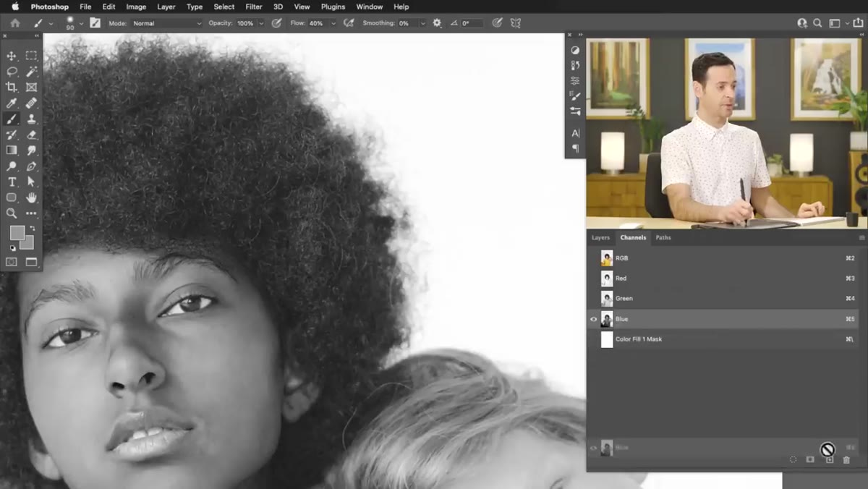Select the Dodge tool

[x=12, y=166]
